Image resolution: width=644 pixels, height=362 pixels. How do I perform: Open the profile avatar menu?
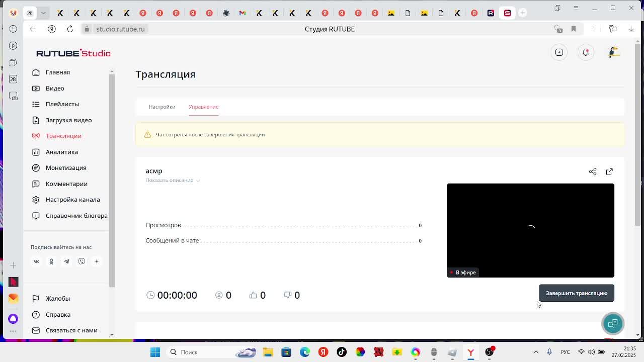(x=614, y=52)
